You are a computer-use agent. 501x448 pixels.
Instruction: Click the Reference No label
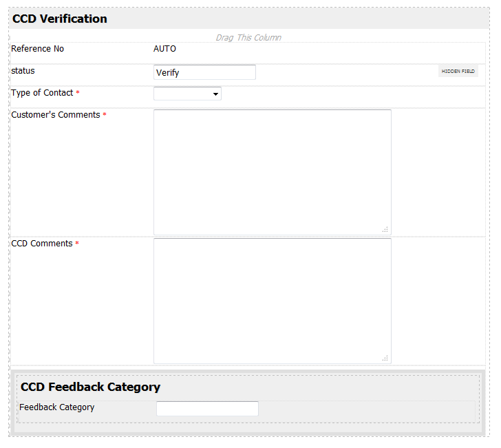point(37,49)
